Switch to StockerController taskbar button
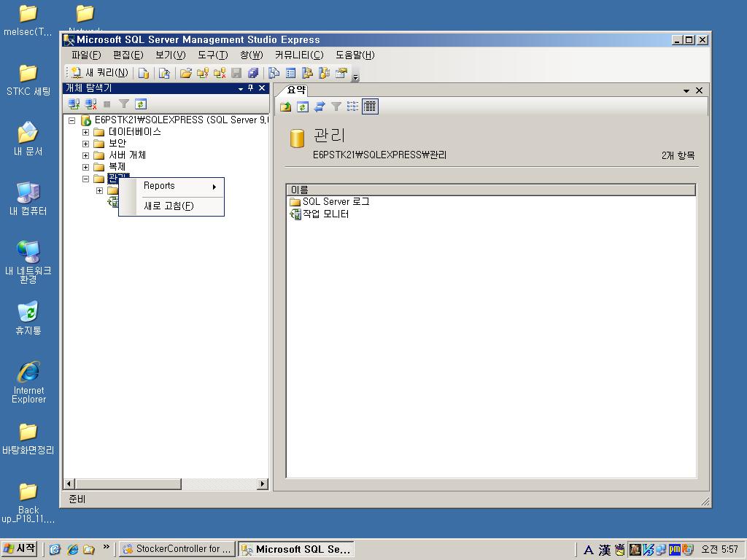The width and height of the screenshot is (747, 560). coord(177,548)
